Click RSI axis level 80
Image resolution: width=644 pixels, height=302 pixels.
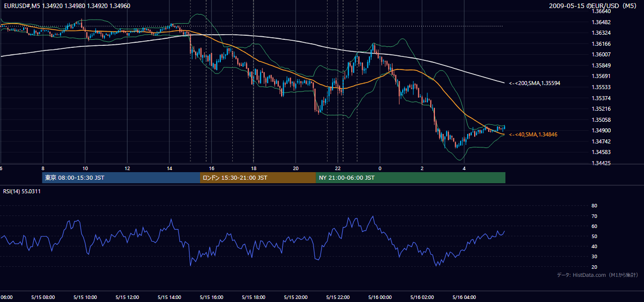click(x=594, y=206)
